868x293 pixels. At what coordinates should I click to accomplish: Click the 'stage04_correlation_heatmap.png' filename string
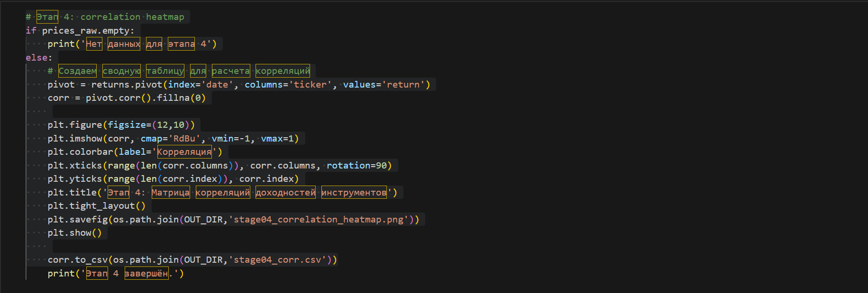pyautogui.click(x=319, y=220)
